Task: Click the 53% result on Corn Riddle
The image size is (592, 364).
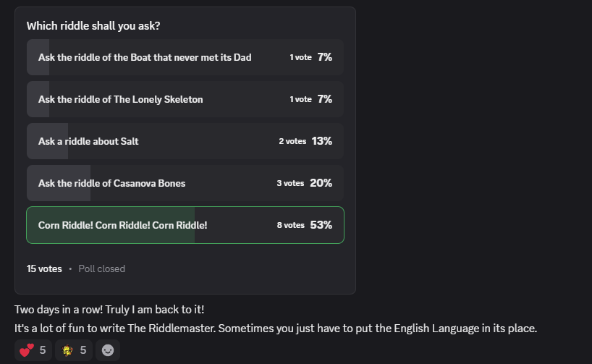Action: (321, 225)
